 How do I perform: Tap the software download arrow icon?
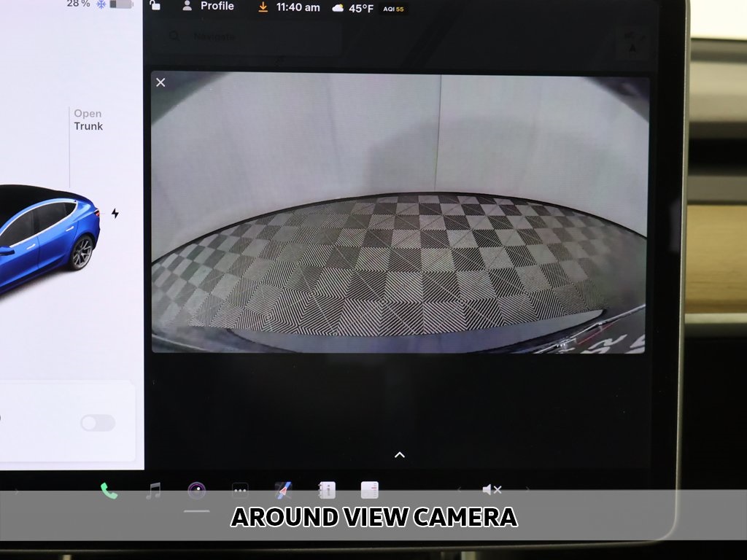[263, 7]
